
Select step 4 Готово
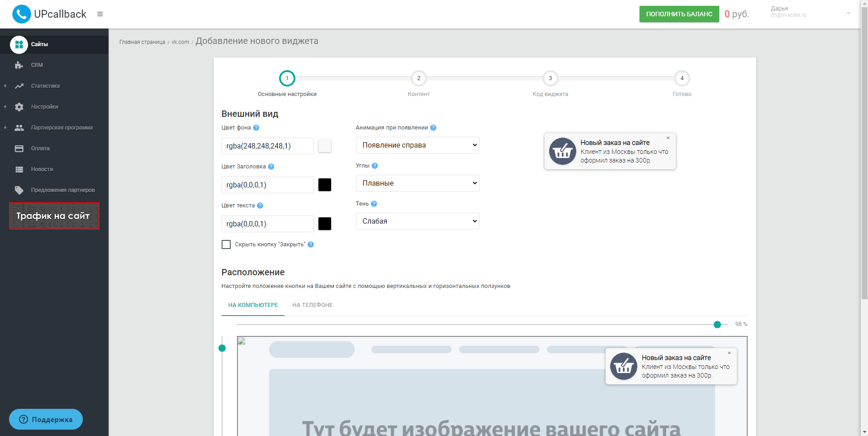pos(682,78)
